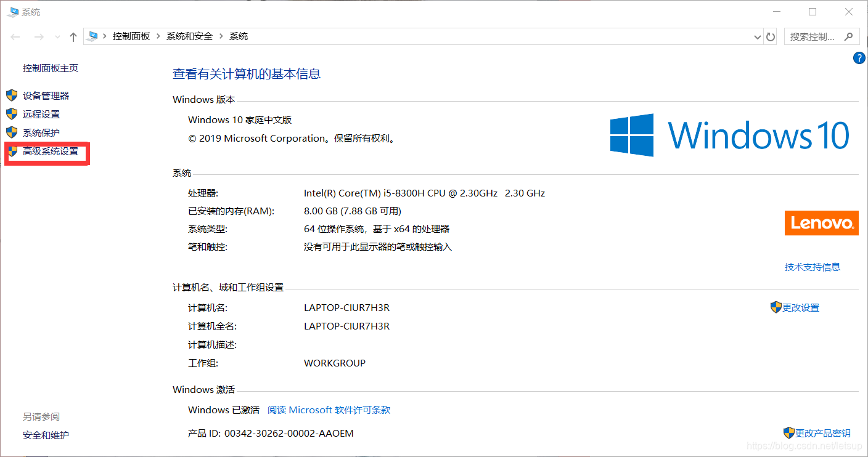
Task: Open 系统保护 link
Action: 41,132
